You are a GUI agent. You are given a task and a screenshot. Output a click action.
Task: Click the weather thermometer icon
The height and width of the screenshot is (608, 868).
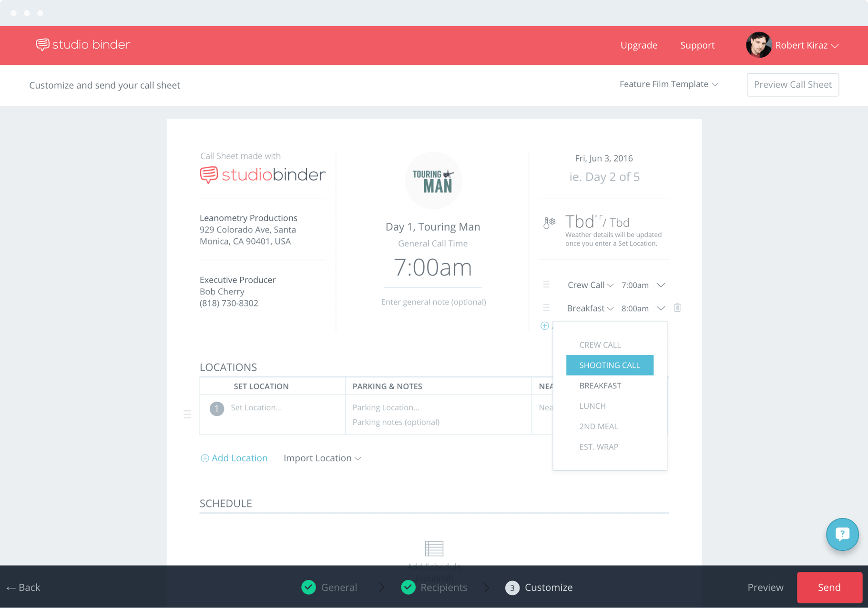549,223
